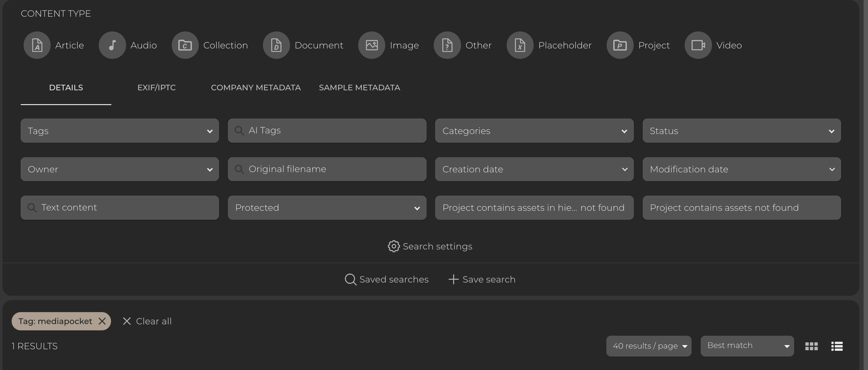Select the Document content type icon

point(276,45)
